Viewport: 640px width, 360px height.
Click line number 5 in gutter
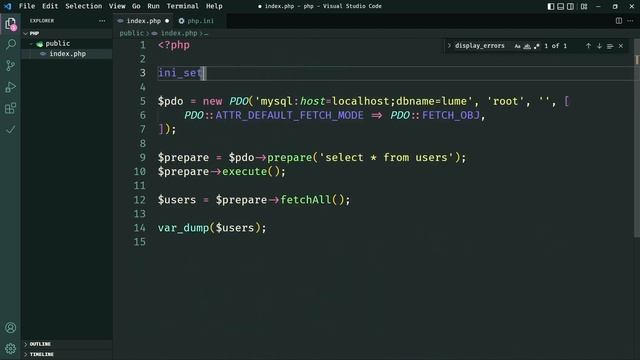pyautogui.click(x=142, y=101)
